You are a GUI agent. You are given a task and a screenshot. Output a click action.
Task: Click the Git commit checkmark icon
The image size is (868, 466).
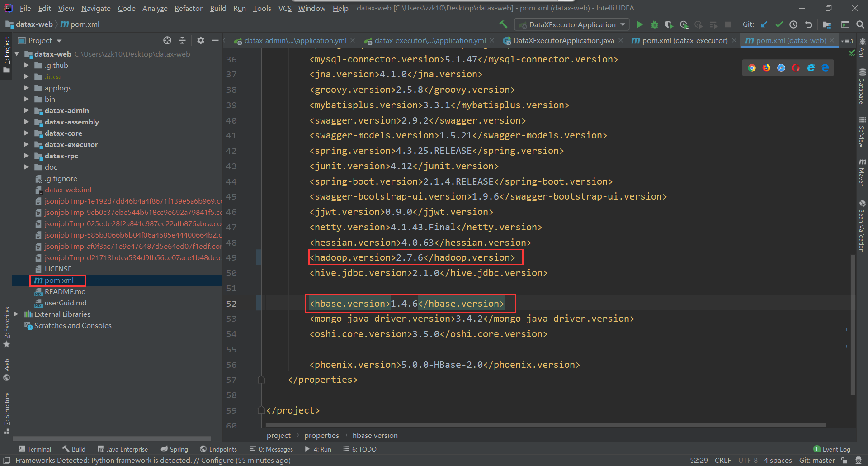tap(779, 24)
